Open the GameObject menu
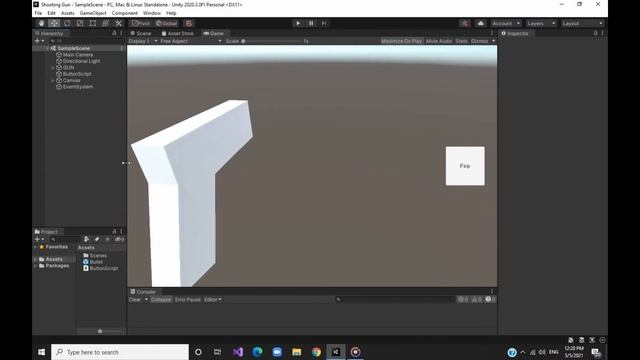640x360 pixels. (93, 13)
